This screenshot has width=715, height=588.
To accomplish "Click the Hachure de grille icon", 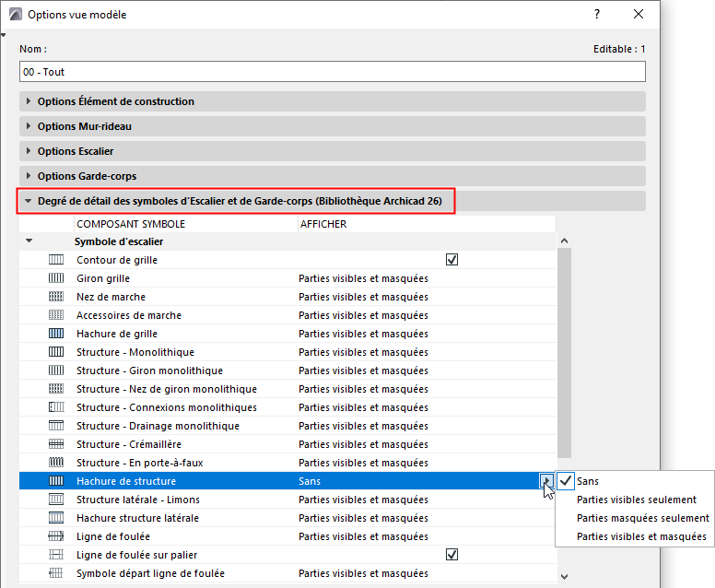I will click(56, 334).
